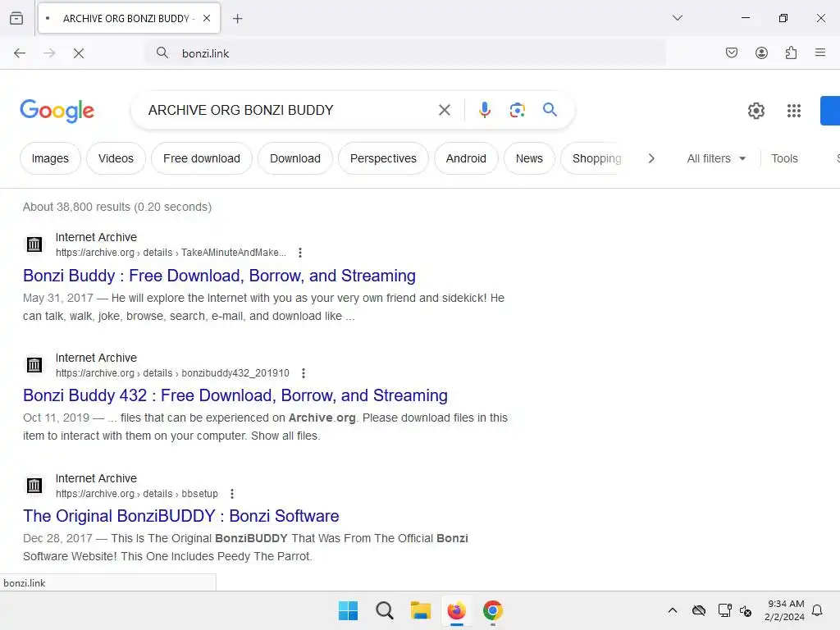The height and width of the screenshot is (630, 840).
Task: Switch to News results
Action: [529, 158]
